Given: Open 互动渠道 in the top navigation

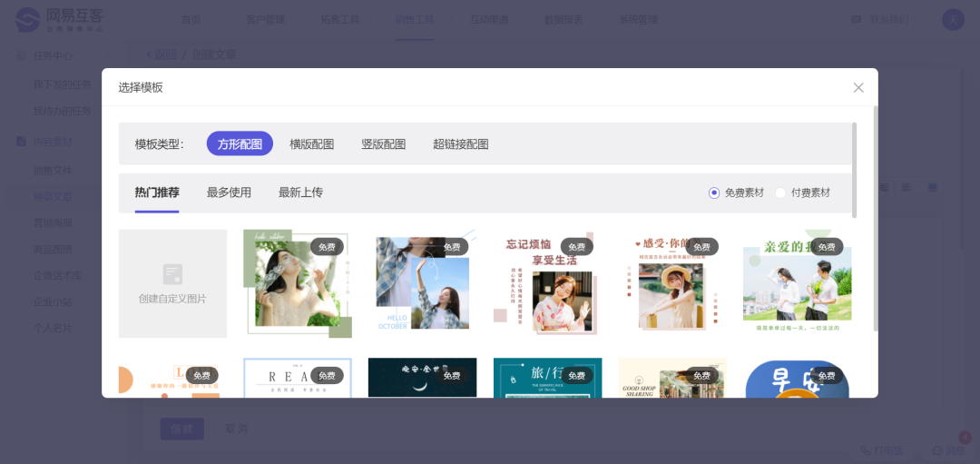Looking at the screenshot, I should [489, 19].
